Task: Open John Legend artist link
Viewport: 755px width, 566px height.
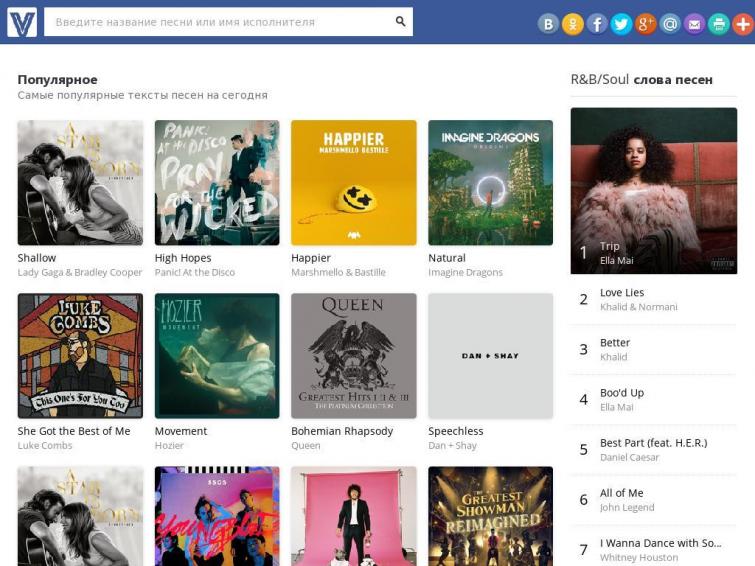Action: pyautogui.click(x=627, y=507)
